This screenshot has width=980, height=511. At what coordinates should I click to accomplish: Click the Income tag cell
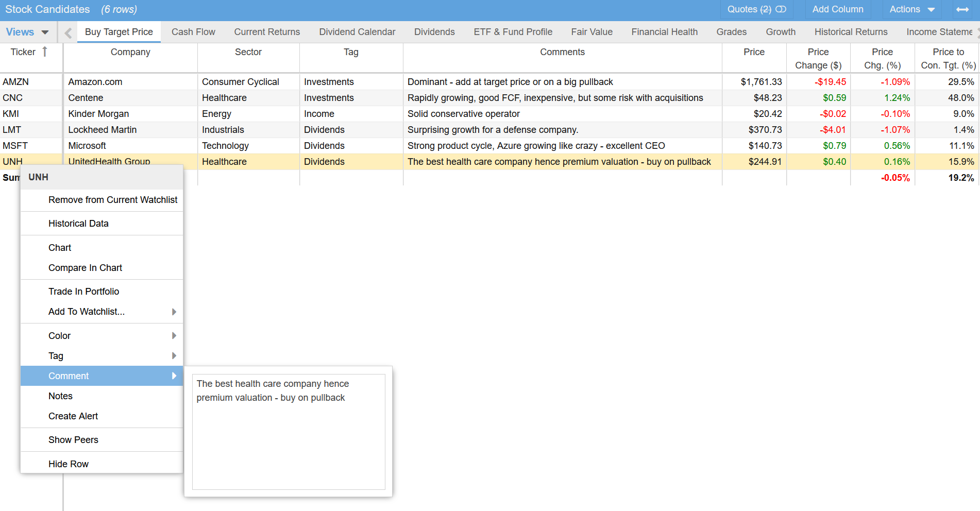pyautogui.click(x=351, y=114)
